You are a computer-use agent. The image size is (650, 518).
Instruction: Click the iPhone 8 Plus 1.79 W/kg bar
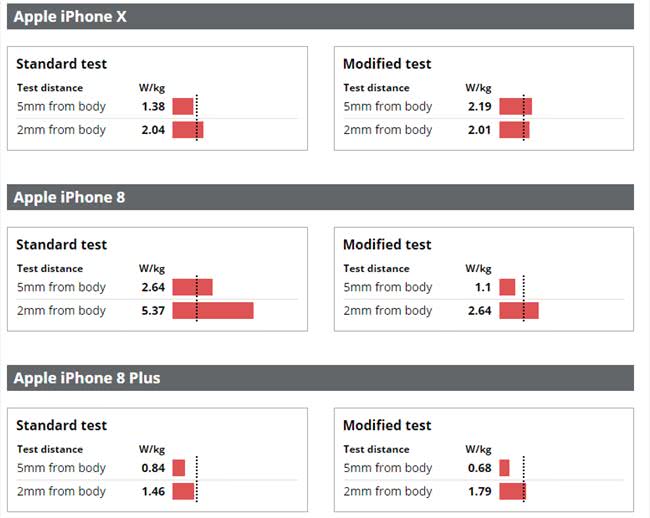pos(512,491)
